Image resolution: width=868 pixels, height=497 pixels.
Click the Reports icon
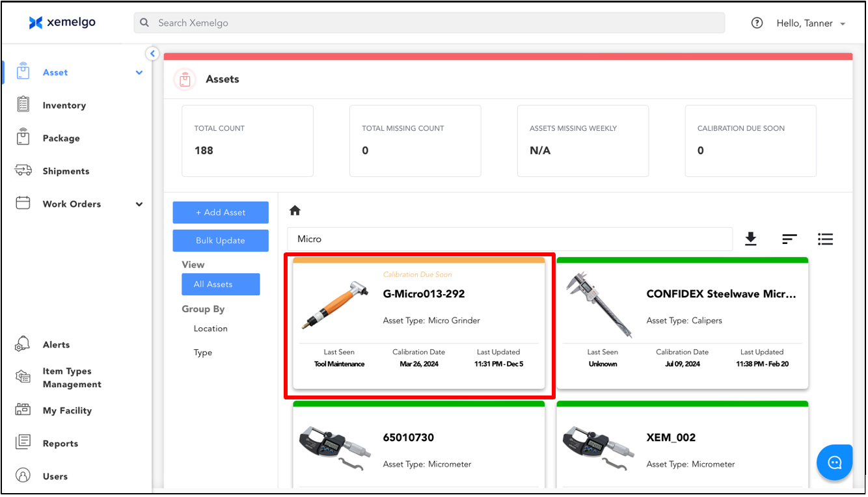point(23,442)
